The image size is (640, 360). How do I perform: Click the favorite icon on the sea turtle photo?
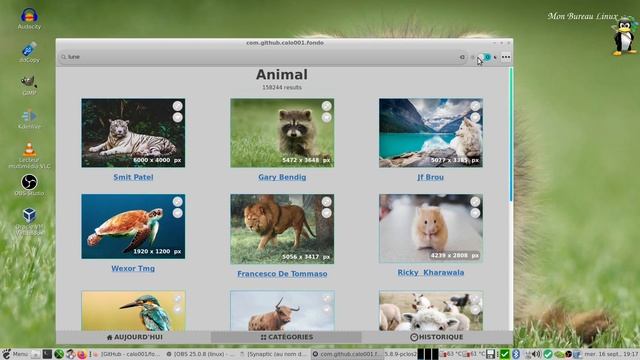[x=177, y=213]
